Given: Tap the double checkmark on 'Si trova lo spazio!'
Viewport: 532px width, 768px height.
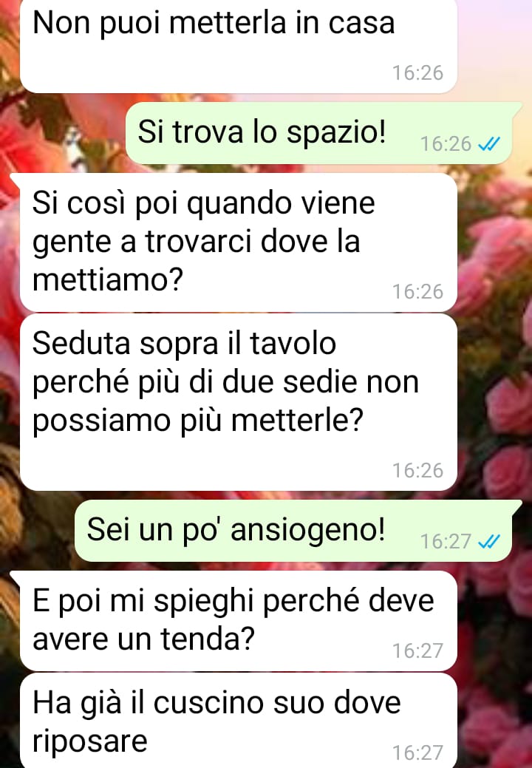Looking at the screenshot, I should point(488,144).
